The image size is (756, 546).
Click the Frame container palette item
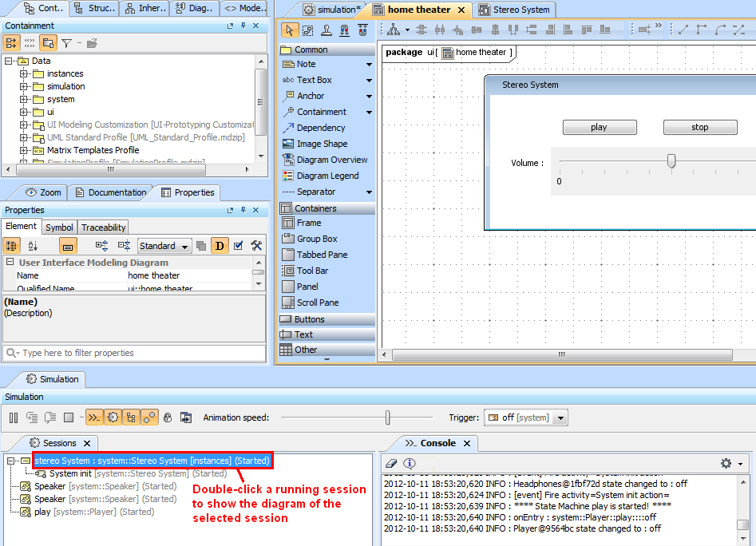click(308, 223)
